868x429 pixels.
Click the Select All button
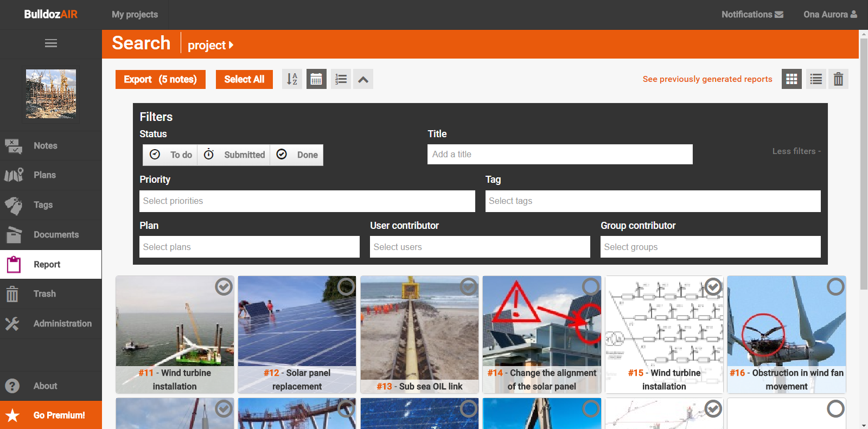[244, 79]
